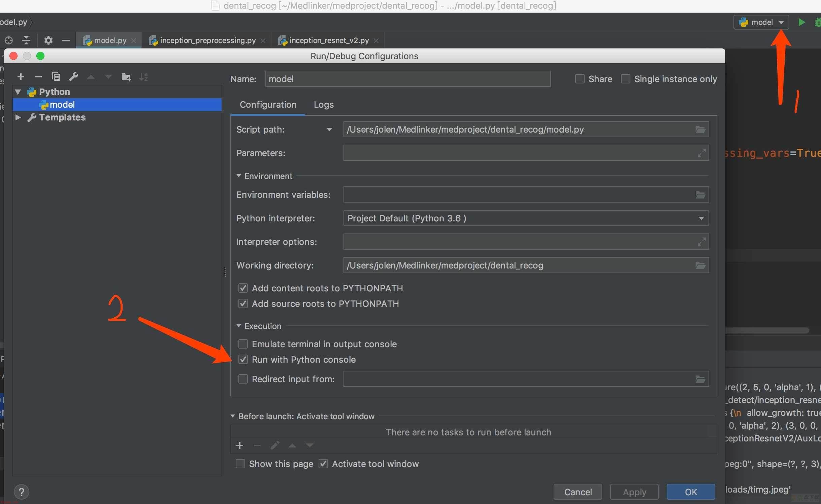Open help for Run/Debug Configurations
Screen dimensions: 821x504
coord(22,492)
